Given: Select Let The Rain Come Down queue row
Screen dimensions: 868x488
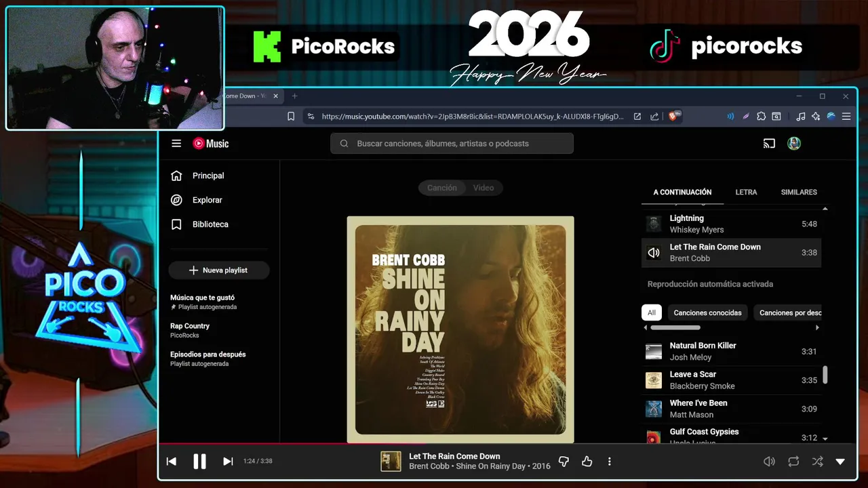Looking at the screenshot, I should 731,253.
